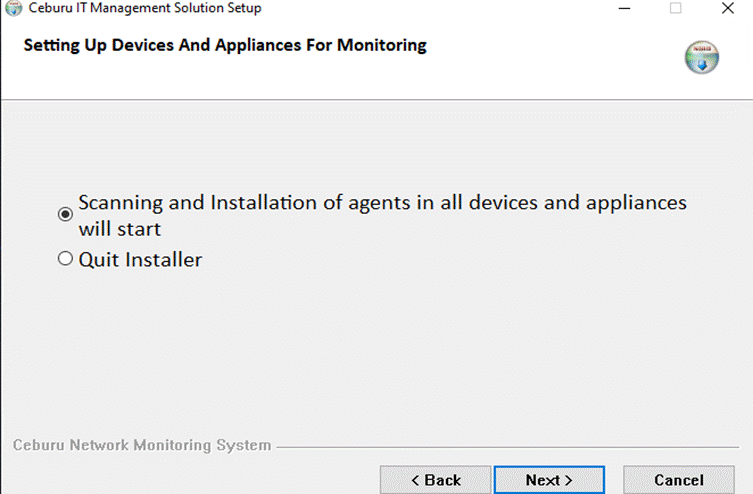Click the installer globe logo in the header
The width and height of the screenshot is (753, 494).
point(702,57)
